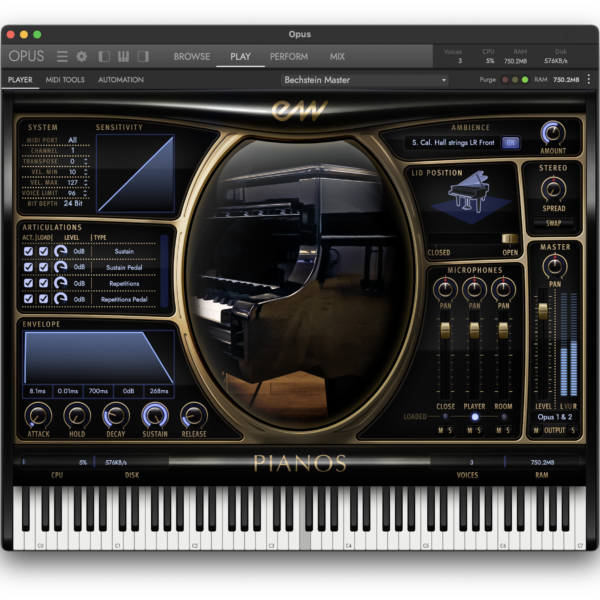600x600 pixels.
Task: Open the ambience preset S. Cal. Hall selector
Action: (x=453, y=143)
